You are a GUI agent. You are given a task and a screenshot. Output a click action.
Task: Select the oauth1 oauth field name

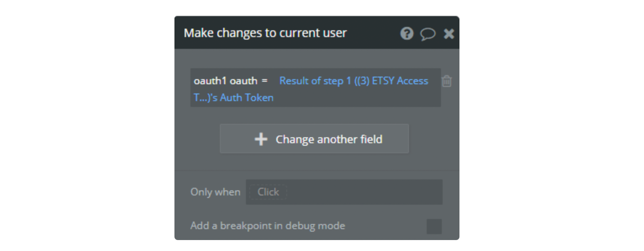tap(225, 81)
